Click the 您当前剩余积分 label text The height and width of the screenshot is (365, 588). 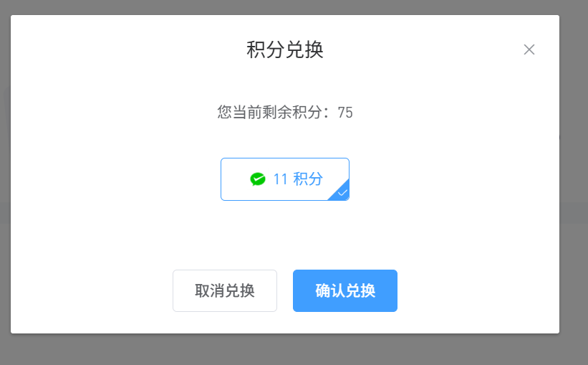(269, 113)
